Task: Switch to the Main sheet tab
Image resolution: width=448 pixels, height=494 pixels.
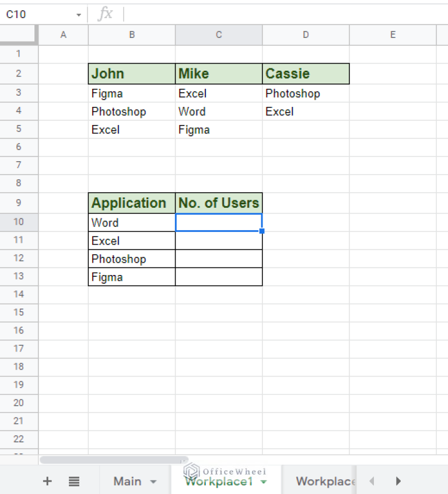Action: [x=127, y=481]
